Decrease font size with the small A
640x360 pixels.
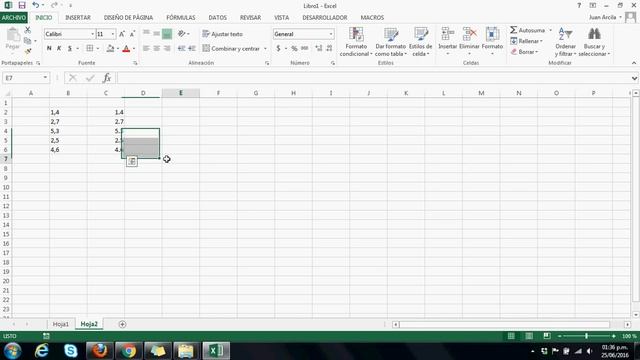point(132,34)
